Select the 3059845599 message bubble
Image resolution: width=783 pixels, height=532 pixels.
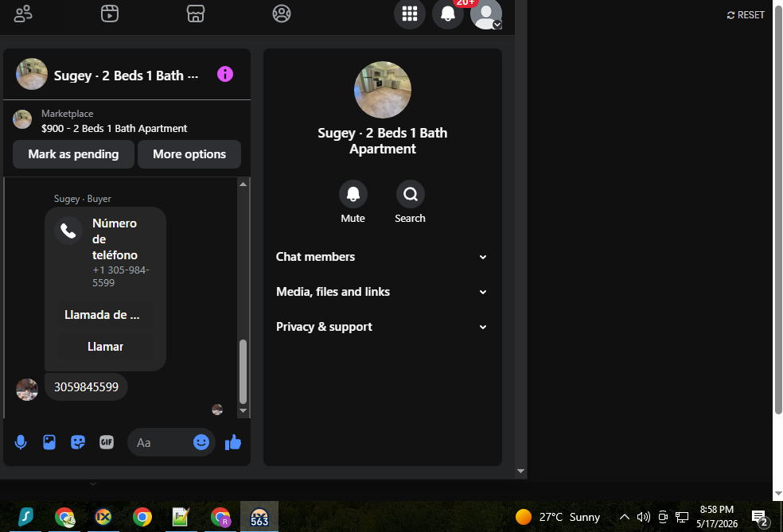(87, 386)
